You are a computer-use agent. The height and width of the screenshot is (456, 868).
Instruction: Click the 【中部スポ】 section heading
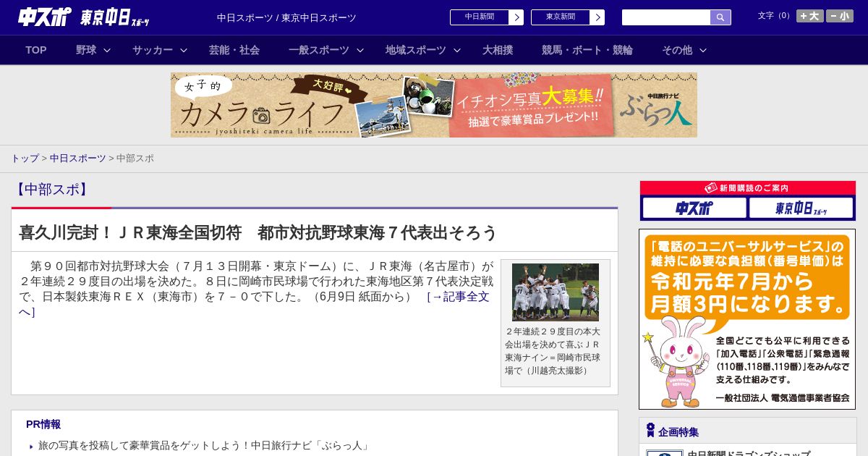pyautogui.click(x=51, y=190)
